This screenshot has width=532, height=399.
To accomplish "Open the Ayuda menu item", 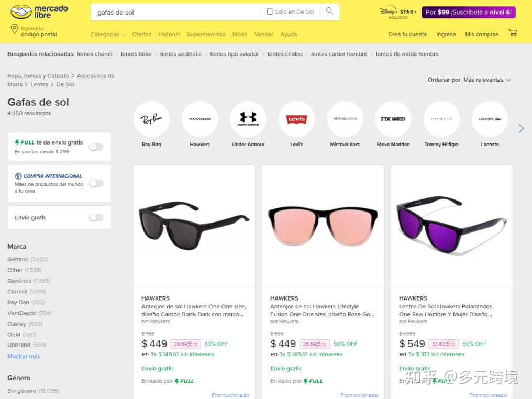I will (289, 34).
